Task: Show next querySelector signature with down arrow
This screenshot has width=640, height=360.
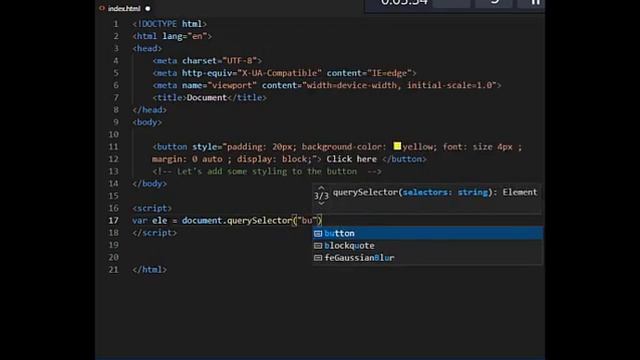Action: point(321,204)
